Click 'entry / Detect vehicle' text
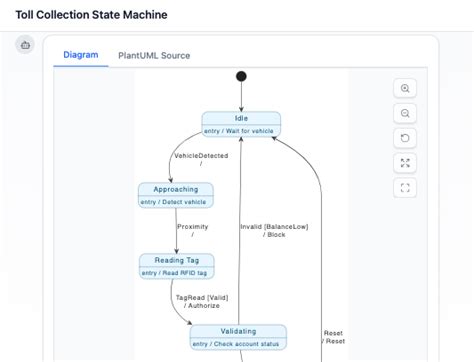Image resolution: width=474 pixels, height=362 pixels. (x=173, y=202)
